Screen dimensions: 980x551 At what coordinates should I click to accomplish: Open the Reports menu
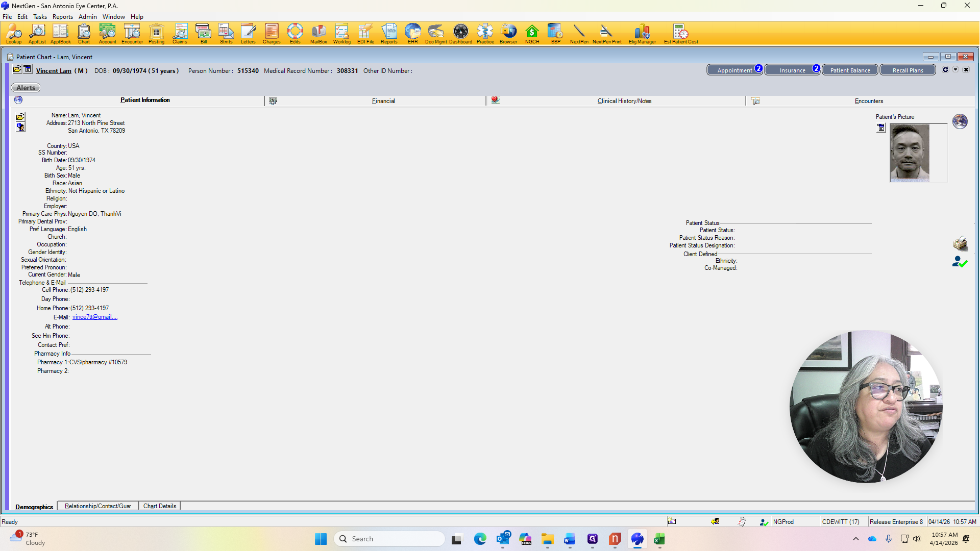coord(62,17)
